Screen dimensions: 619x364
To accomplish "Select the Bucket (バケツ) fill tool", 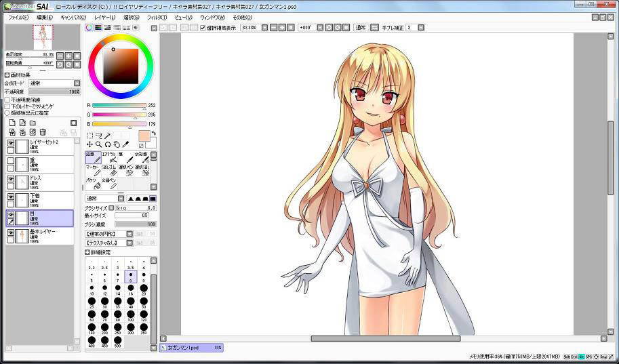I will pyautogui.click(x=92, y=183).
